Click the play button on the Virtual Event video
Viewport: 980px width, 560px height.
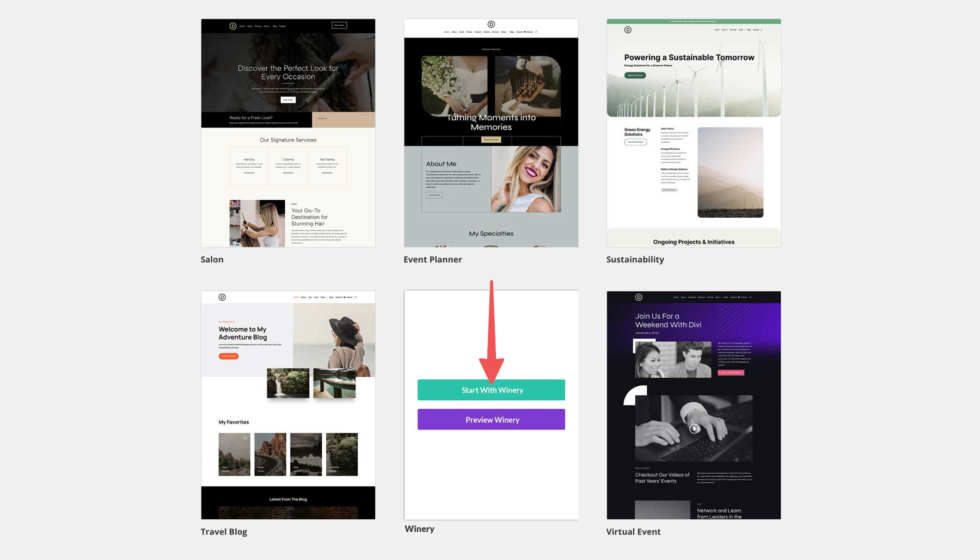[694, 429]
